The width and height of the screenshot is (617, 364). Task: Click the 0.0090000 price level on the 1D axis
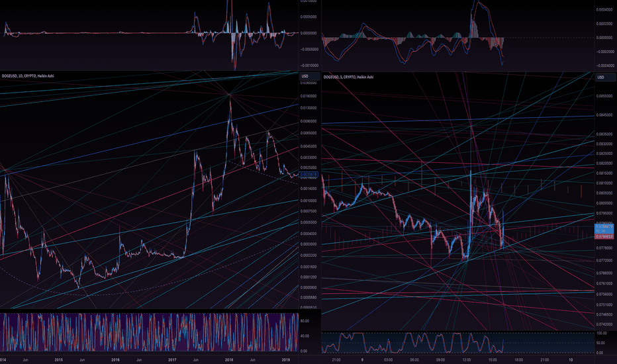pos(308,121)
